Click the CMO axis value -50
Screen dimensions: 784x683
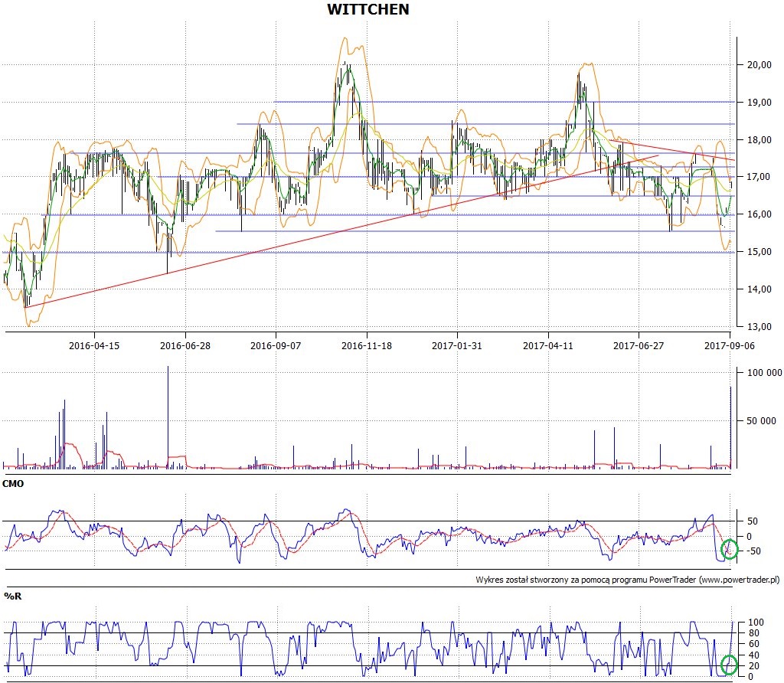(x=754, y=551)
